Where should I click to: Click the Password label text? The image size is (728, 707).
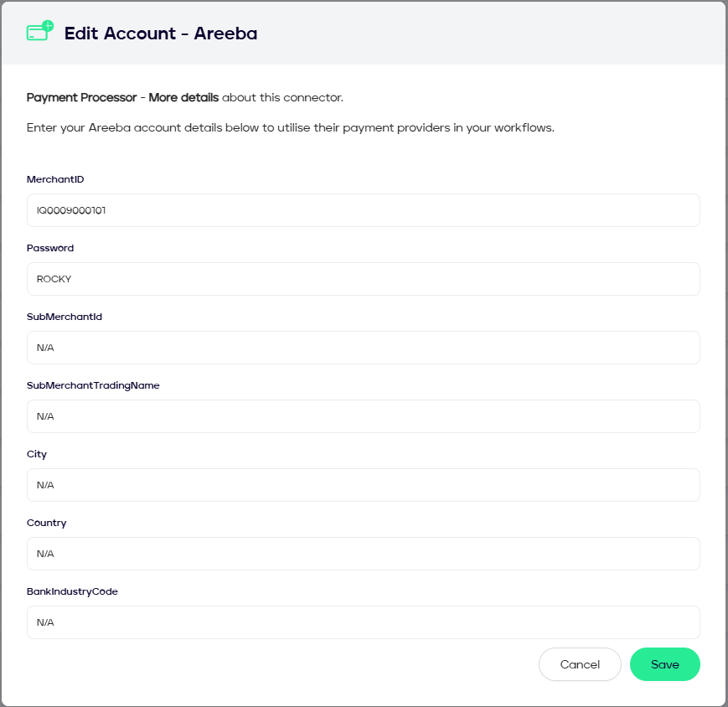point(50,248)
